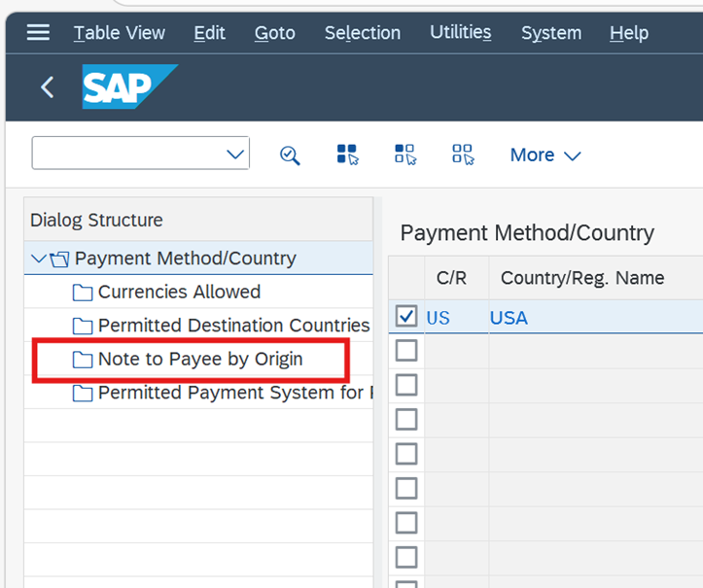
Task: Click the Select All toolbar icon
Action: [348, 155]
